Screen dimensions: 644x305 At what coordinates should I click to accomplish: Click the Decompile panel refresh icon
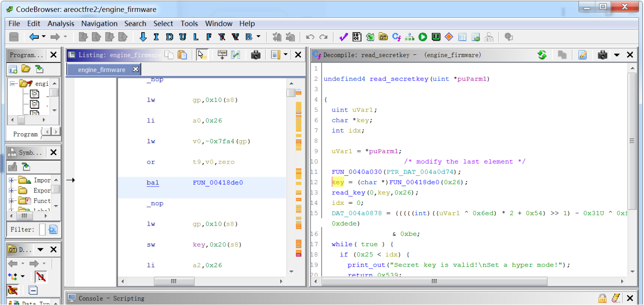542,55
